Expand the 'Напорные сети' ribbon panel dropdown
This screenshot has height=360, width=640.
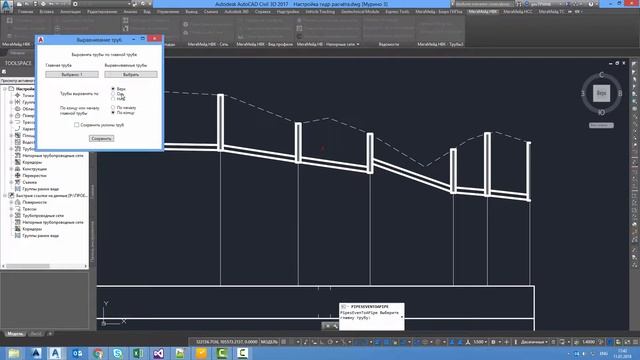coord(358,44)
